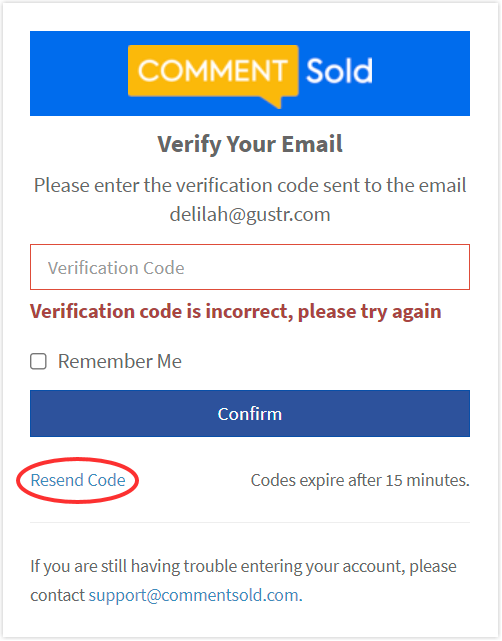Enable the Remember Me checkbox

coord(38,361)
